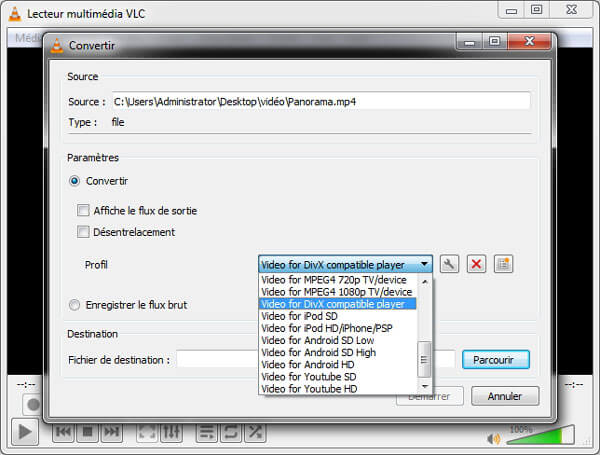
Task: Click the record button in VLC
Action: click(33, 404)
